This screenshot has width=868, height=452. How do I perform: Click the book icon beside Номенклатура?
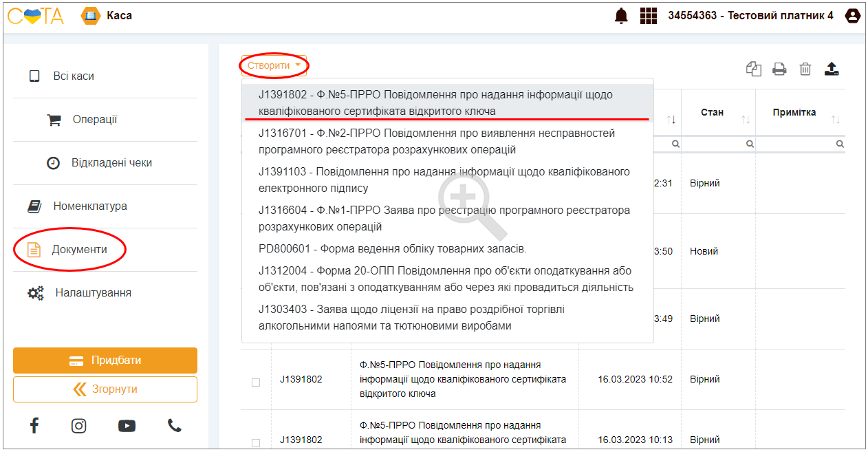click(x=34, y=206)
